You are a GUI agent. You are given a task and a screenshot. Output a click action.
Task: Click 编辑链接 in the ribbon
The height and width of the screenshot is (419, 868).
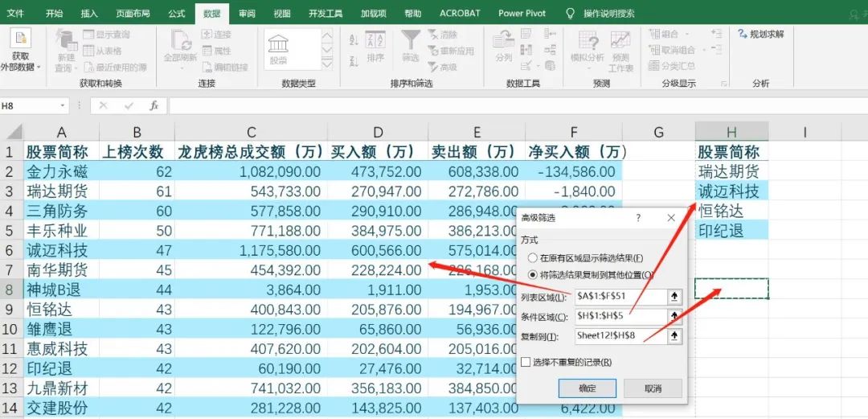tap(225, 68)
